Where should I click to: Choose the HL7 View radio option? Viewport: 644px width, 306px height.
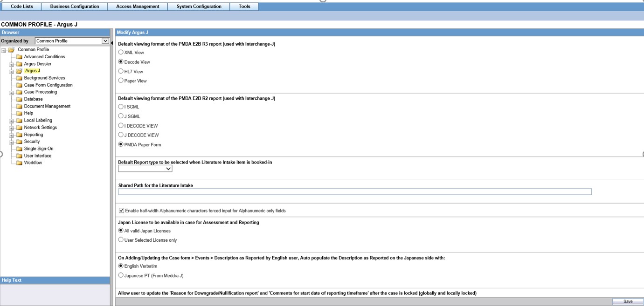click(121, 71)
